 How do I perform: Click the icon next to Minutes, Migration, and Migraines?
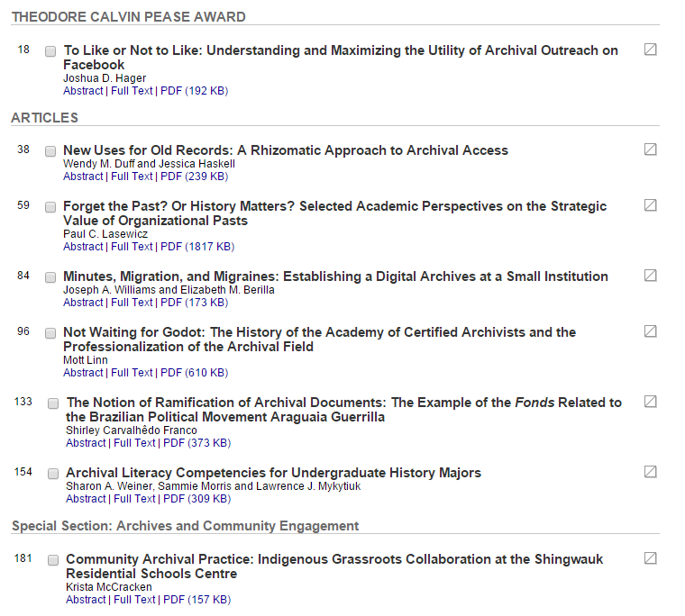click(650, 276)
